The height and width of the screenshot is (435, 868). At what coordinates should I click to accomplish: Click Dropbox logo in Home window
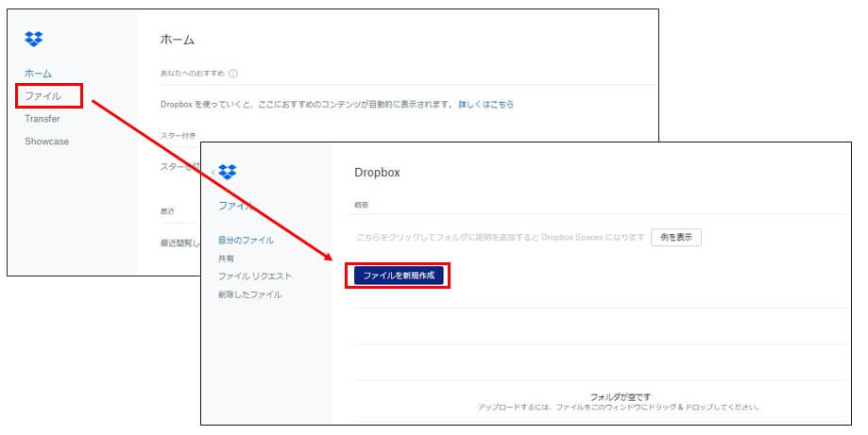[x=34, y=39]
